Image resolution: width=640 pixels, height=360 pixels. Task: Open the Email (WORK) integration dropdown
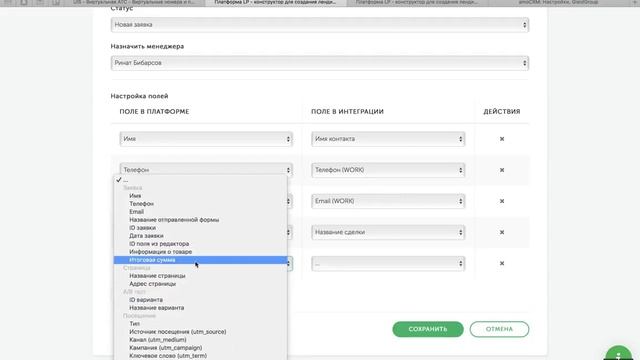(x=388, y=201)
